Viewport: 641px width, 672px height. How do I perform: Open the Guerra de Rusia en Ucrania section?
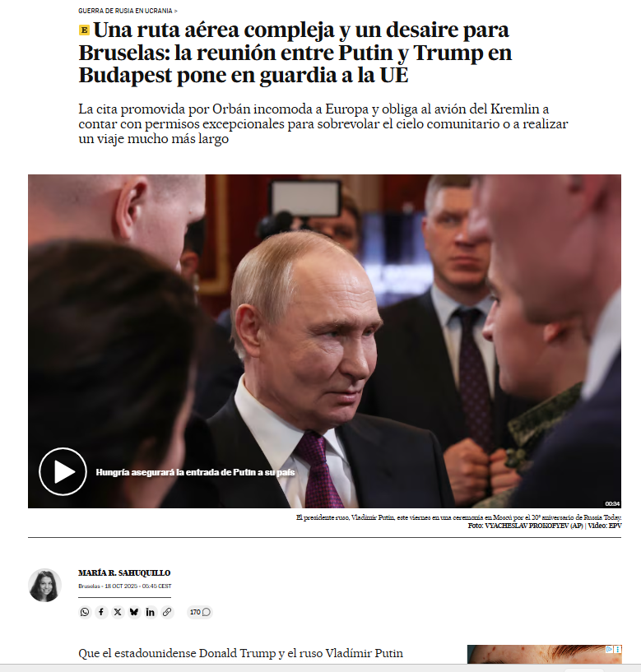coord(128,11)
